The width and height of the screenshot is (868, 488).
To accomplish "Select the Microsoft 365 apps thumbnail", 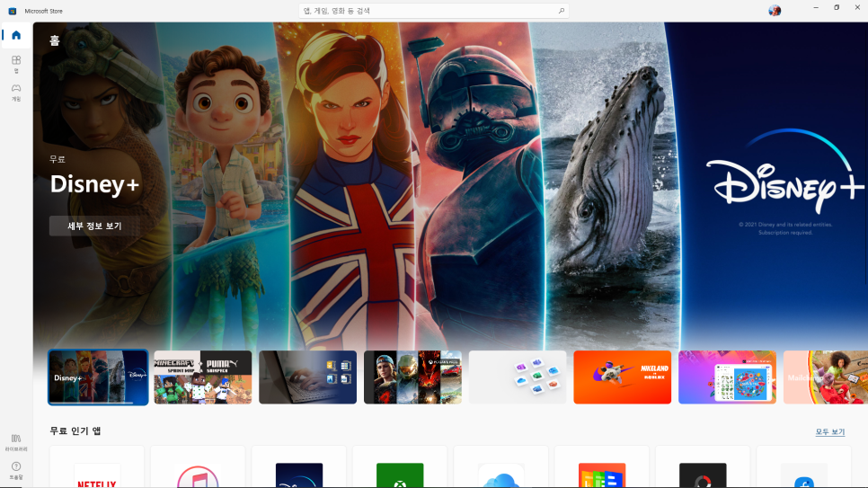I will (518, 377).
